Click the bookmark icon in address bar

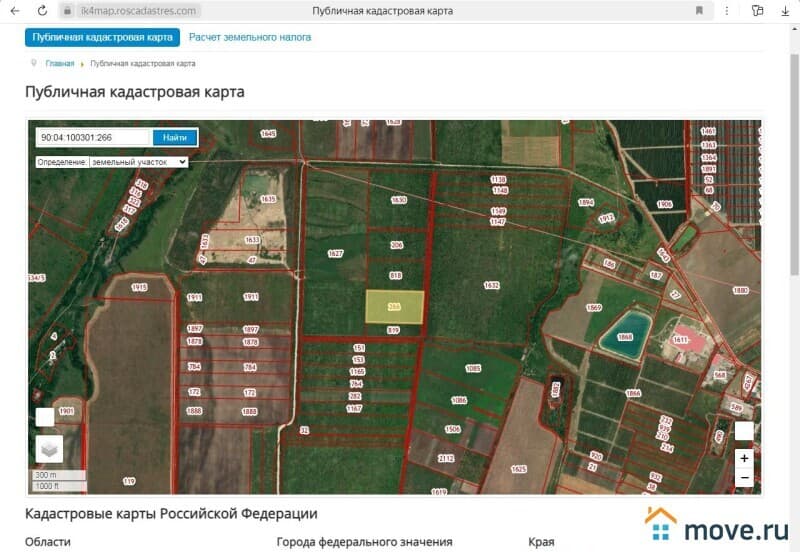pyautogui.click(x=699, y=10)
